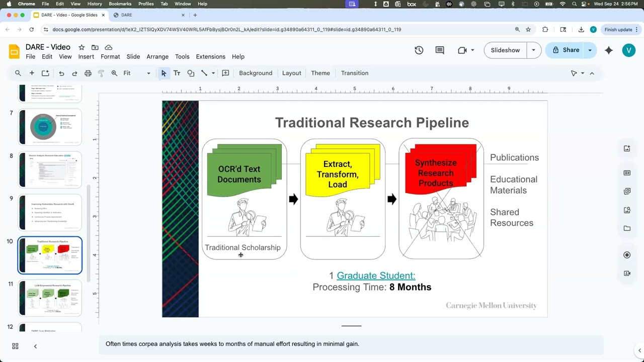Click the speaker notes text area
644x362 pixels.
[x=351, y=344]
